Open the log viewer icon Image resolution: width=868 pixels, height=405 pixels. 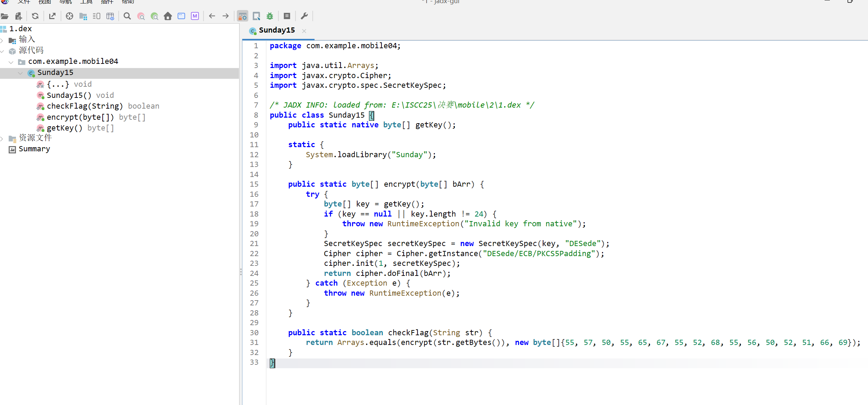(x=287, y=16)
